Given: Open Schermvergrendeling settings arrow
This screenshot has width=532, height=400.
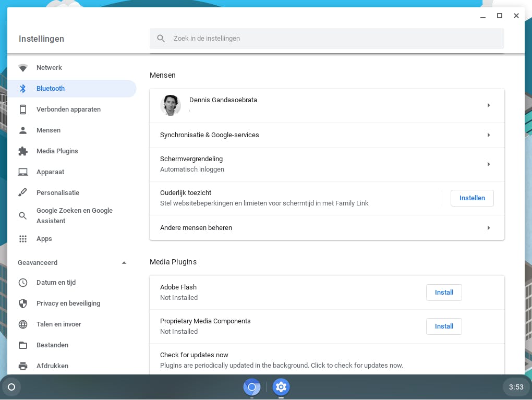Looking at the screenshot, I should (488, 164).
